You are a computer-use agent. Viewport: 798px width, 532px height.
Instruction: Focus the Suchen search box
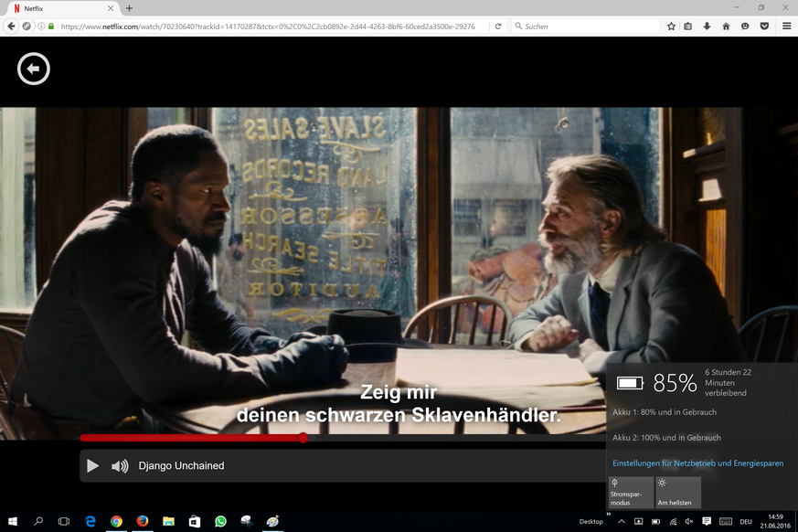click(x=585, y=26)
